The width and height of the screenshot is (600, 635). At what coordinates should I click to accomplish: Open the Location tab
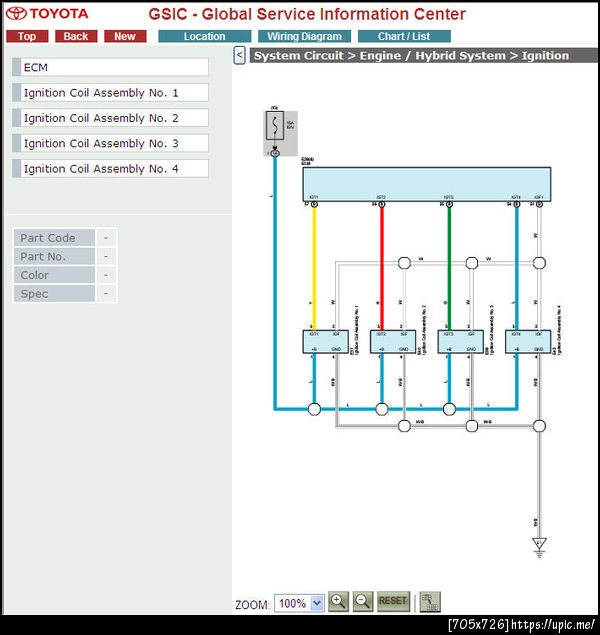point(204,36)
